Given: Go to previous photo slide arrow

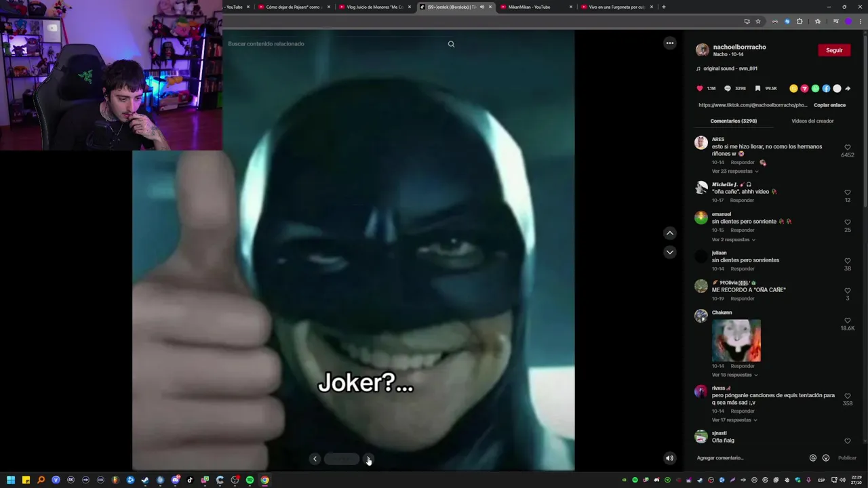Looking at the screenshot, I should (315, 459).
